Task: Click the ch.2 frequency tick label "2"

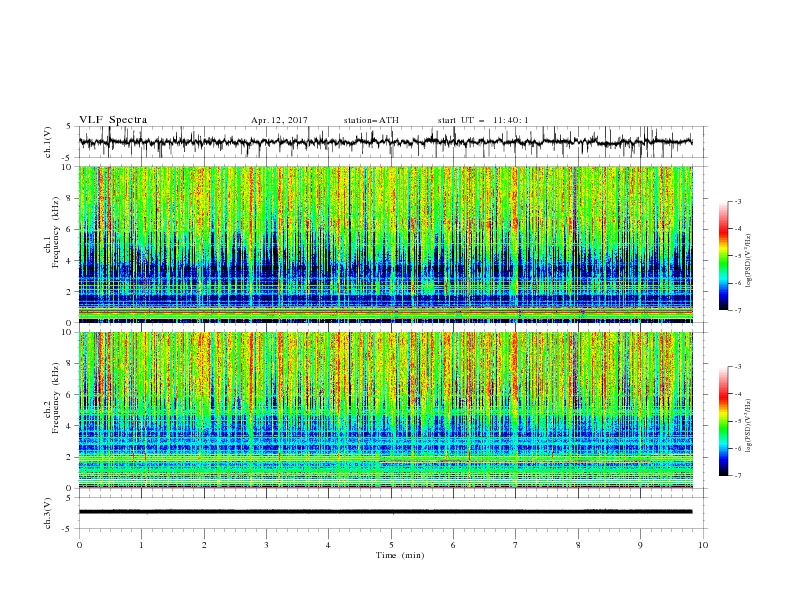Action: [x=70, y=457]
